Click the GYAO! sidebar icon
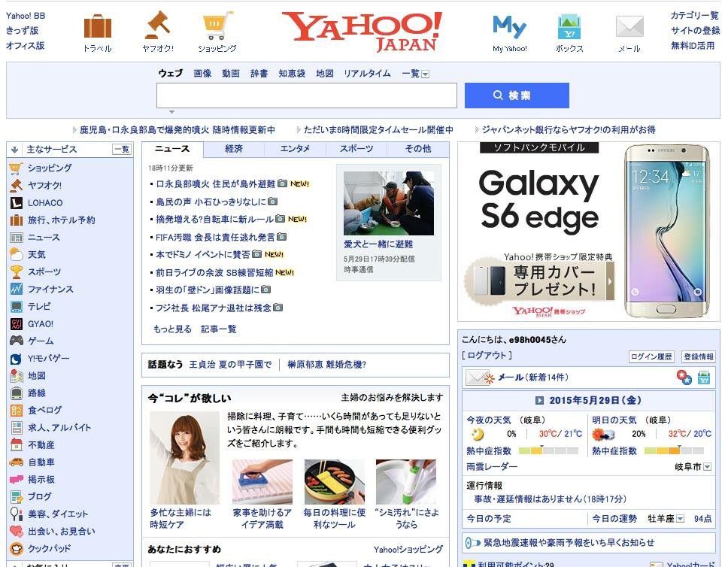This screenshot has width=728, height=567. [x=17, y=323]
